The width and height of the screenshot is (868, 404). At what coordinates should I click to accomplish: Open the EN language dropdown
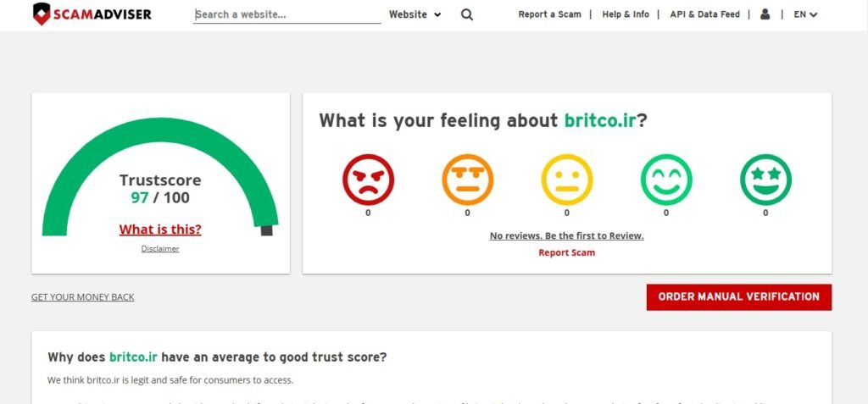(805, 15)
